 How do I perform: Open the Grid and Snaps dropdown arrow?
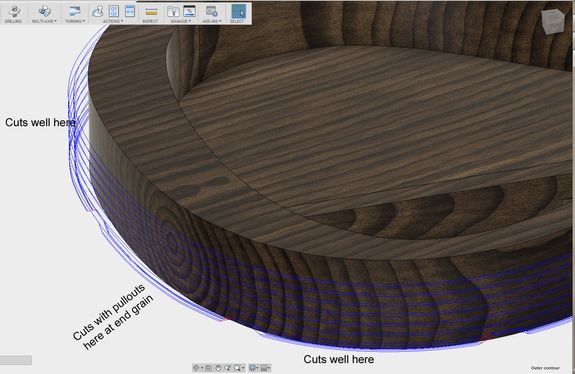(x=269, y=367)
